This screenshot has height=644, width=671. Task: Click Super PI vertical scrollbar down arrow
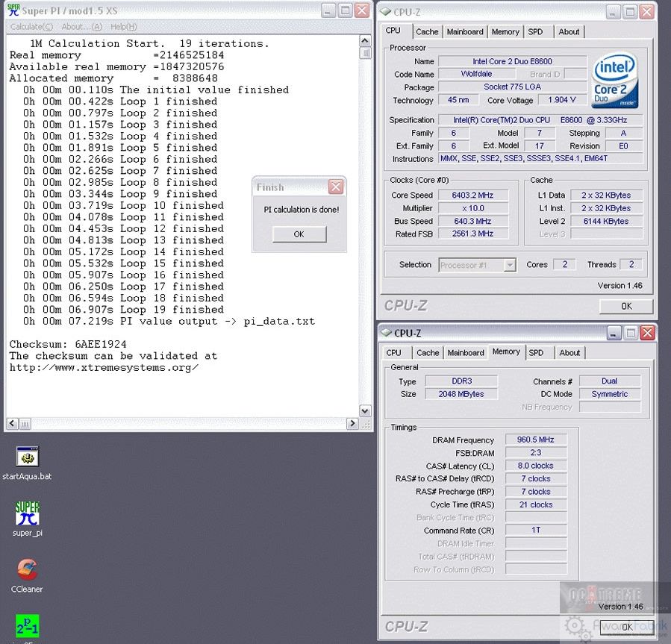(x=365, y=410)
